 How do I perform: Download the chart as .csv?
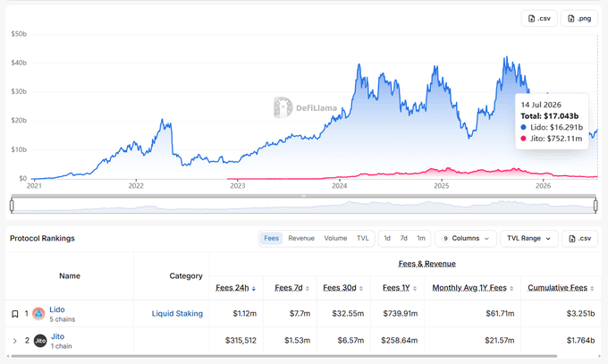coord(539,18)
